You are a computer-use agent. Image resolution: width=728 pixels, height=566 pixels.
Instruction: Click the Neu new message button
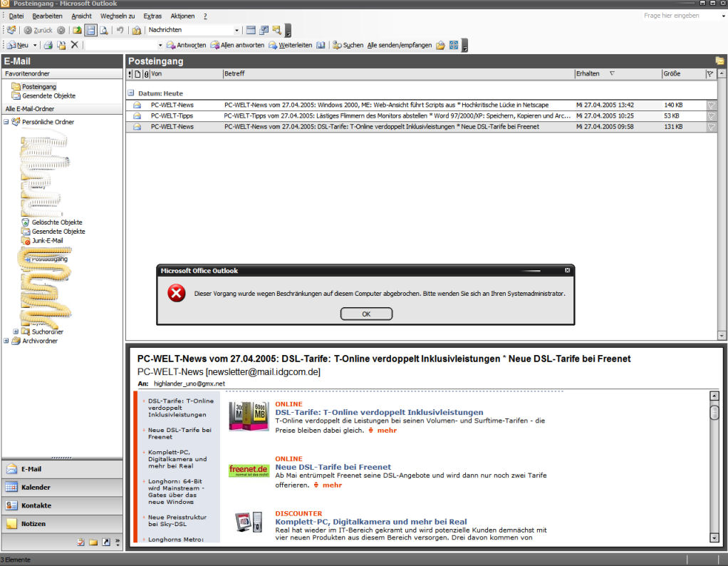18,45
